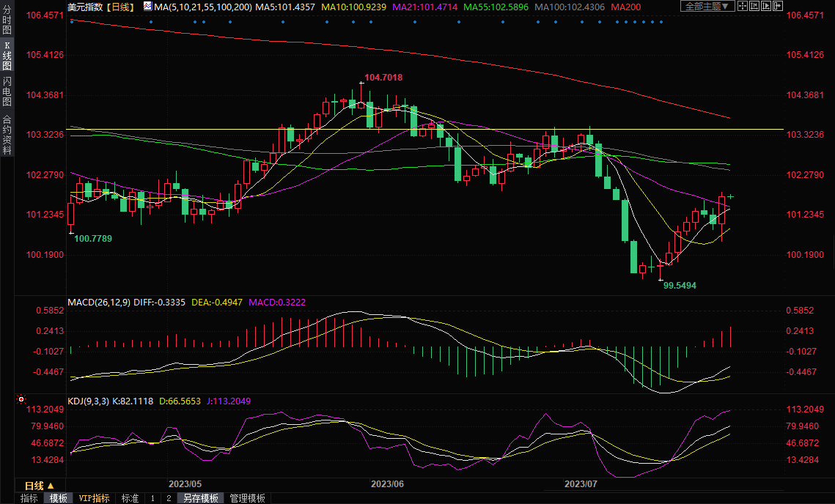This screenshot has height=504, width=835.
Task: Click the 99.5494 low price label
Action: [x=680, y=285]
